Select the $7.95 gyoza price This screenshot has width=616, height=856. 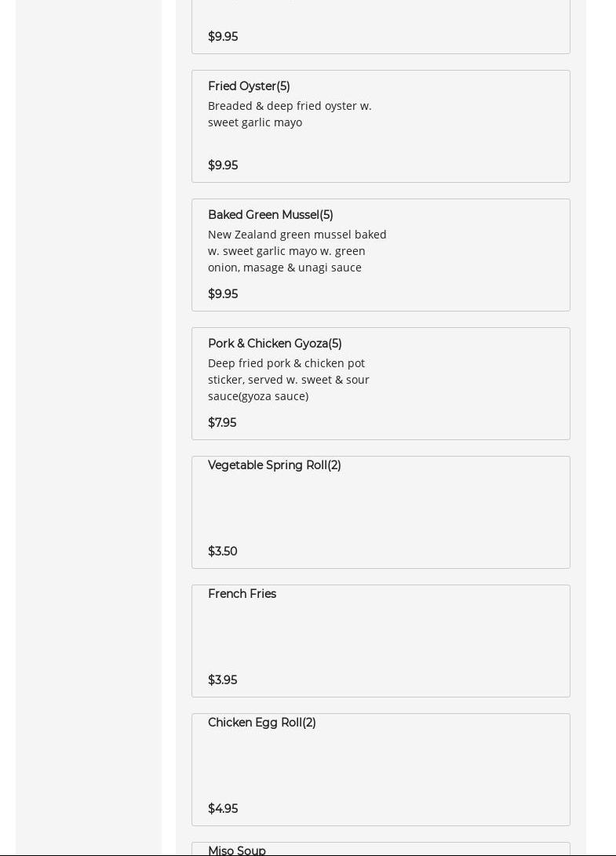tap(222, 423)
